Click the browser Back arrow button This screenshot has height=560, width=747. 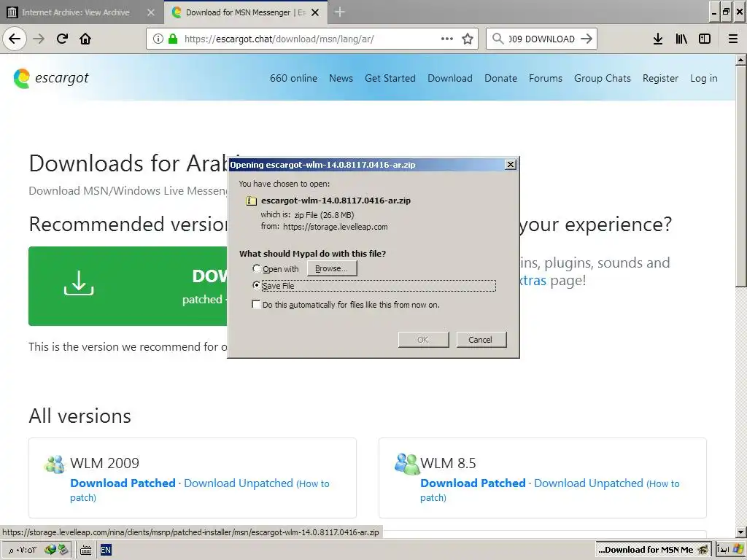[15, 39]
